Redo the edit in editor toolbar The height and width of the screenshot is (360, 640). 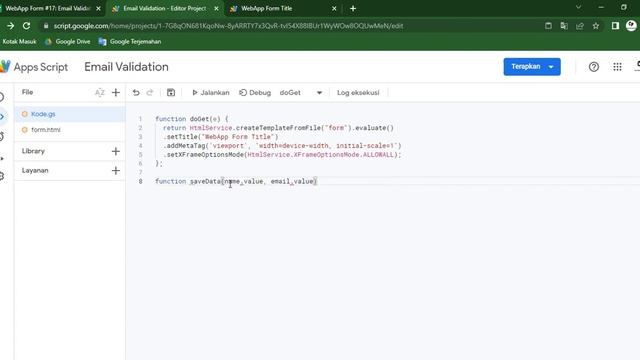150,93
